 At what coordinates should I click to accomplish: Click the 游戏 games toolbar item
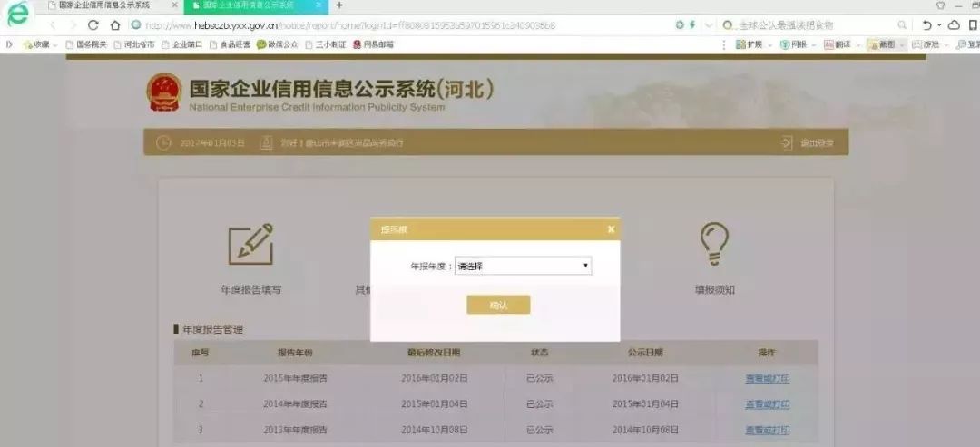point(926,45)
